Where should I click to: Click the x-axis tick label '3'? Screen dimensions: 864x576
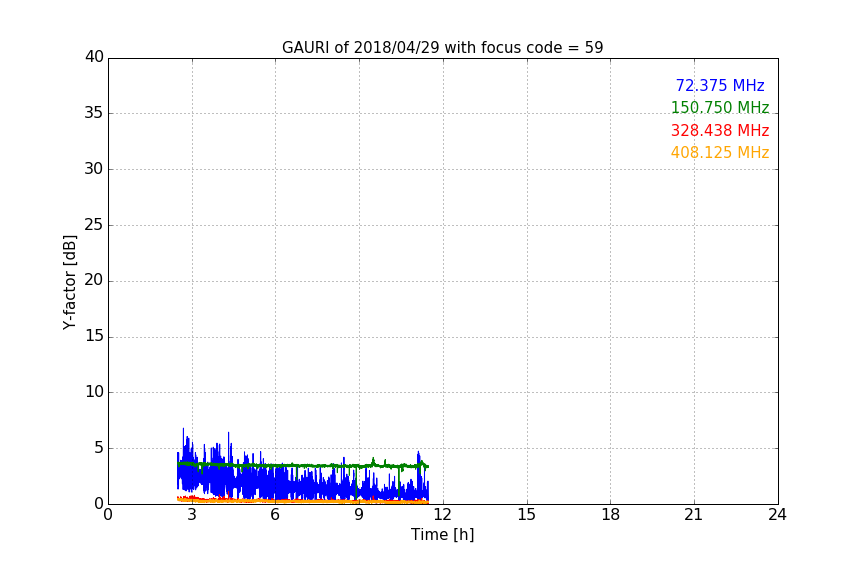pos(192,515)
